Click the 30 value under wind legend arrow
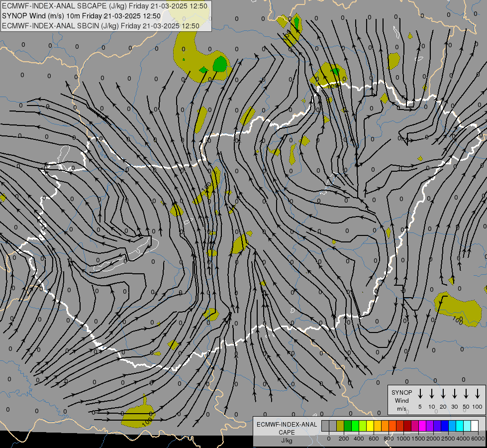 (x=454, y=407)
